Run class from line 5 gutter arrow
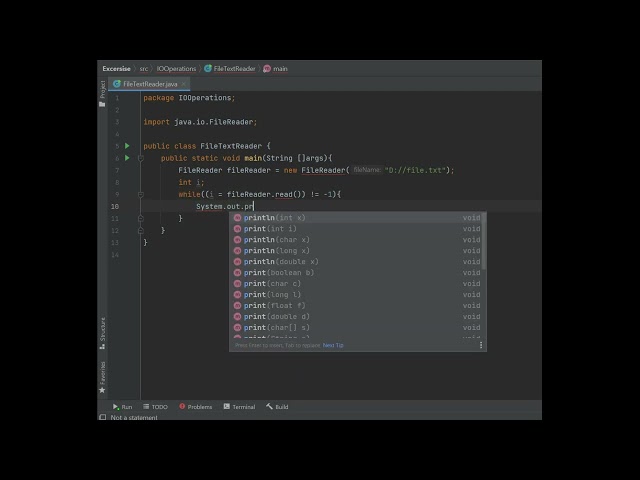The width and height of the screenshot is (640, 480). pos(127,146)
